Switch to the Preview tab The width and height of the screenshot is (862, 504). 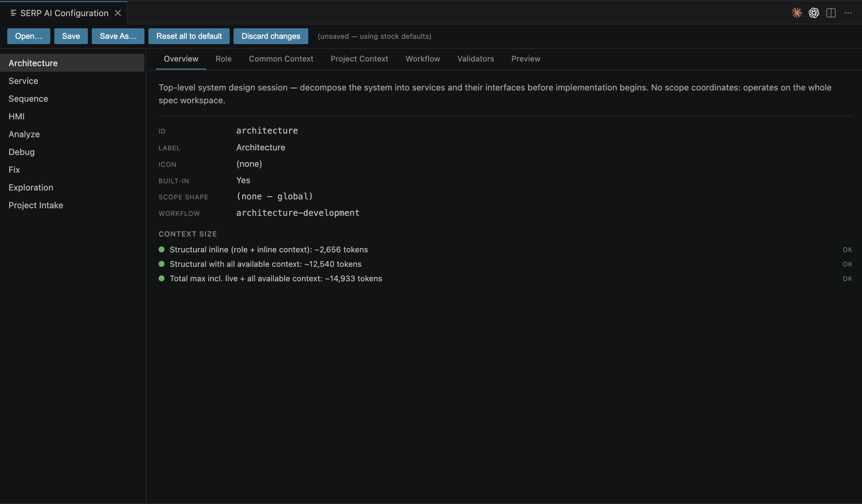pos(526,59)
